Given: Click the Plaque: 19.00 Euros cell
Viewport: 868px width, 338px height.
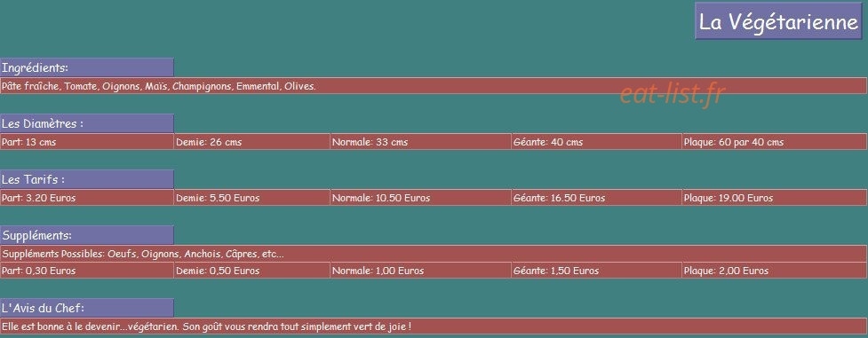Looking at the screenshot, I should (x=775, y=198).
